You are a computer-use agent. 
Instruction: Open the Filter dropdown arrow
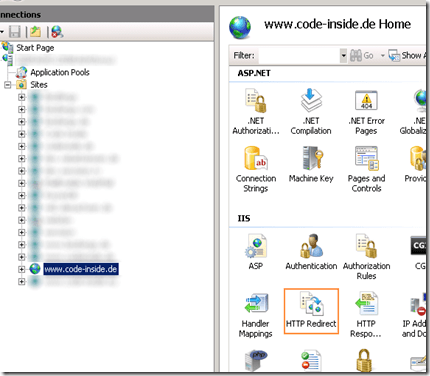[343, 55]
